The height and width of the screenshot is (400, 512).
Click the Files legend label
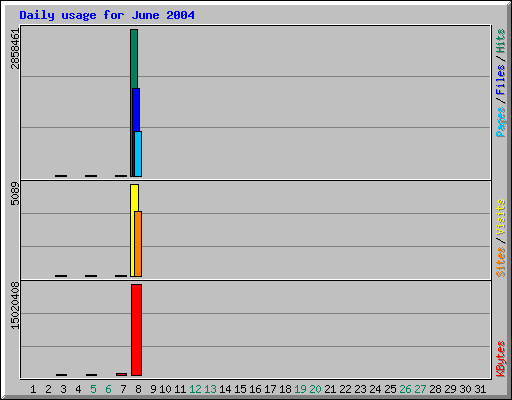coord(500,79)
